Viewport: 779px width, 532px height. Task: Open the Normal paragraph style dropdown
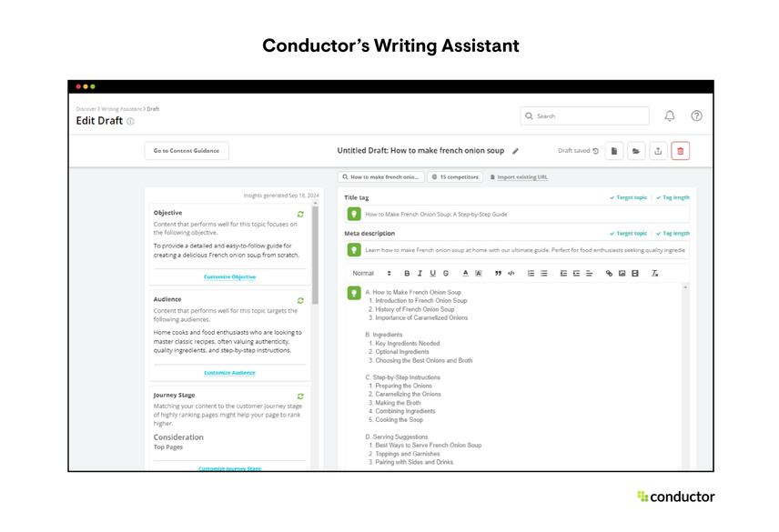point(371,274)
